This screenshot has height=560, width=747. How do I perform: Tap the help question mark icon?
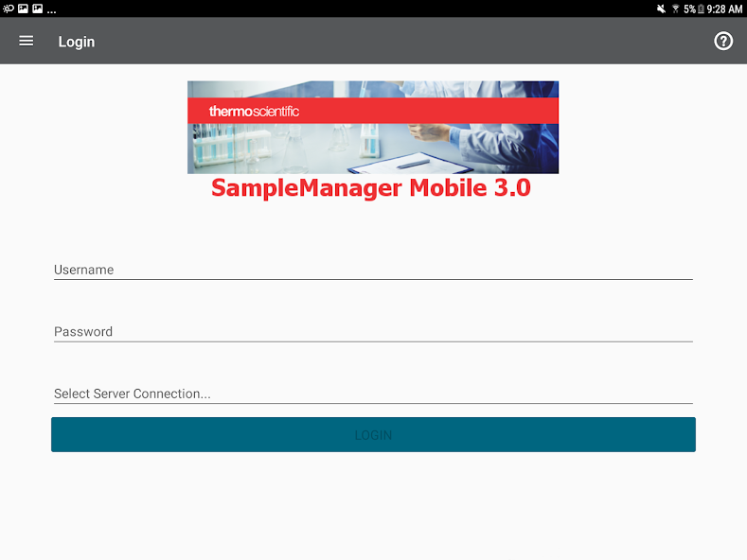(723, 42)
